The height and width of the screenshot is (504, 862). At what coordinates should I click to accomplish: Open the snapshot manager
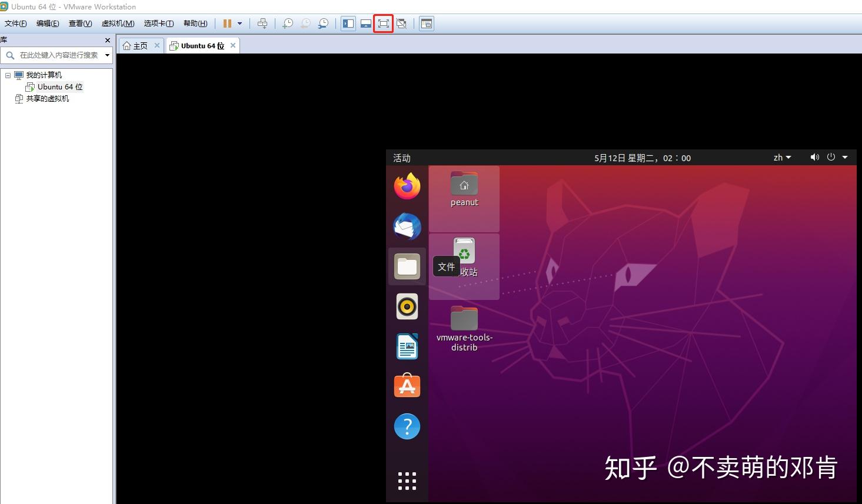pos(324,24)
